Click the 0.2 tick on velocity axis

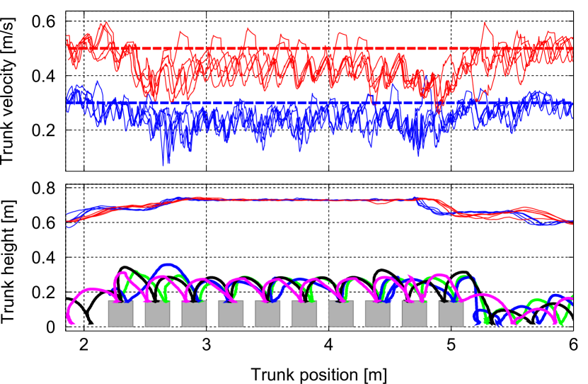click(x=43, y=130)
